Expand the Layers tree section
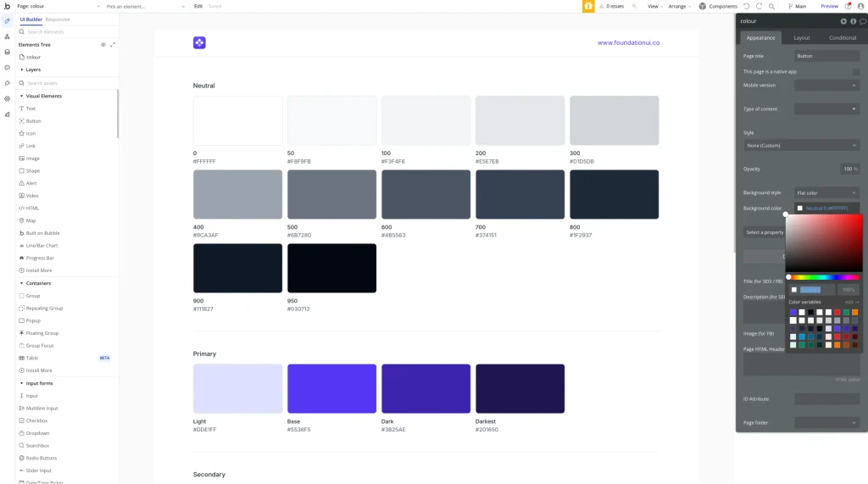Screen dimensions: 868x484 tap(21, 70)
